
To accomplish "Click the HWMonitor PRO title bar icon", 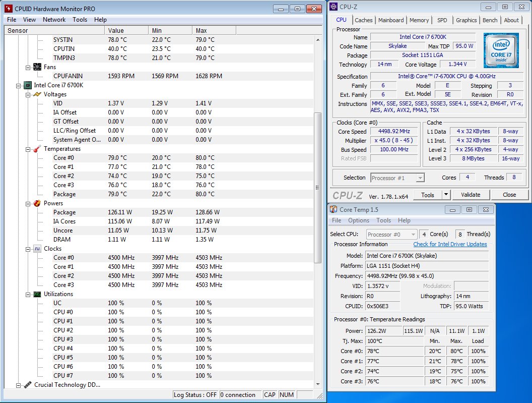I will (9, 9).
